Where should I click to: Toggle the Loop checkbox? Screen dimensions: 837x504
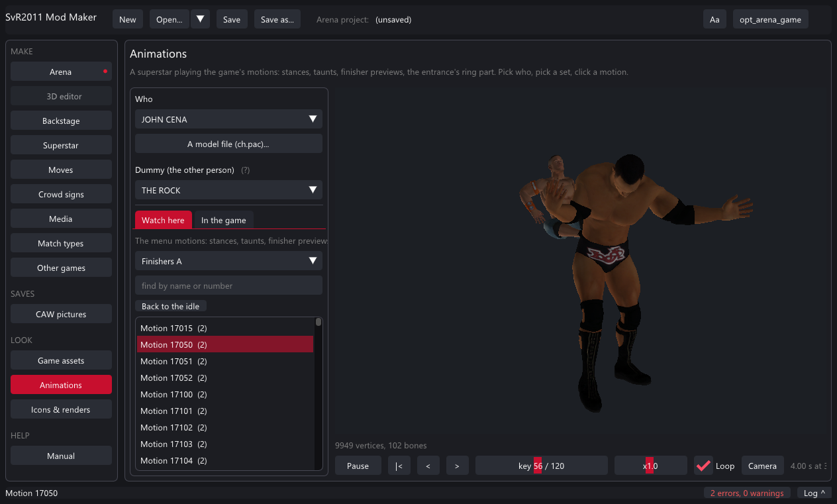[x=703, y=466]
